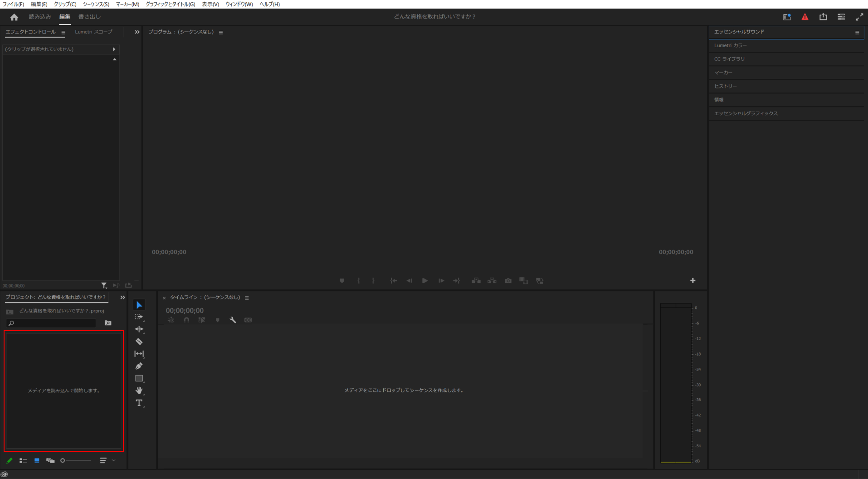Open the Program monitor panel menu
The image size is (868, 479).
pyautogui.click(x=221, y=33)
